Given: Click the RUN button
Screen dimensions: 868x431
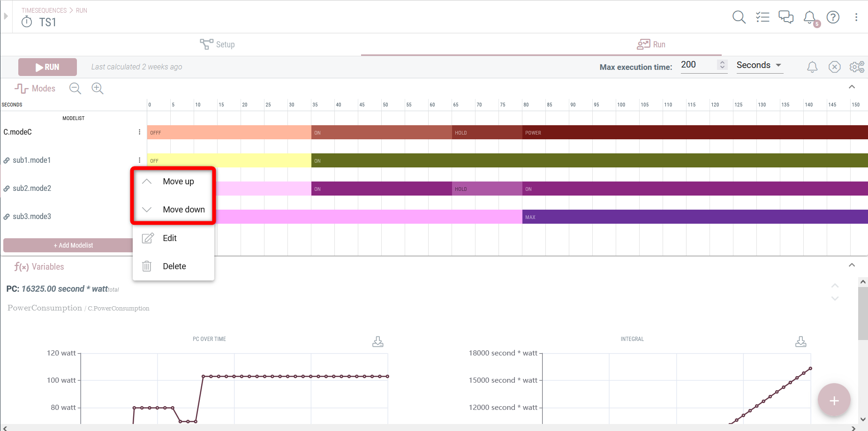Looking at the screenshot, I should tap(47, 67).
